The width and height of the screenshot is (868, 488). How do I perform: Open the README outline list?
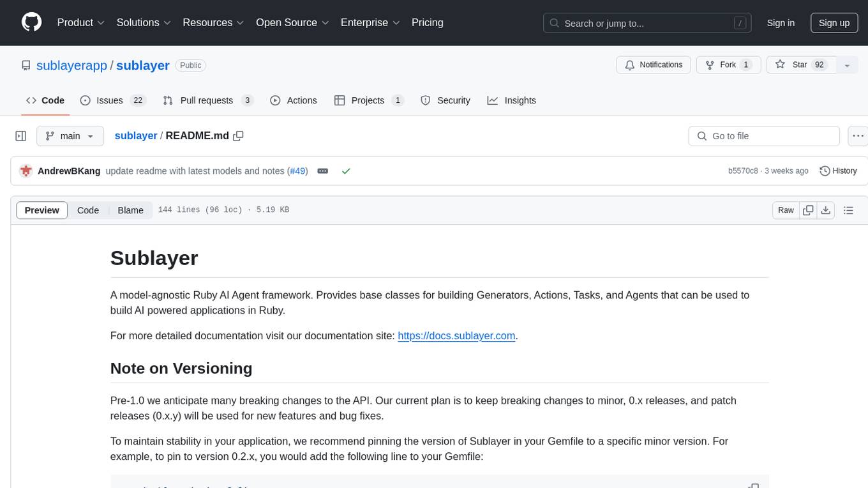click(848, 210)
